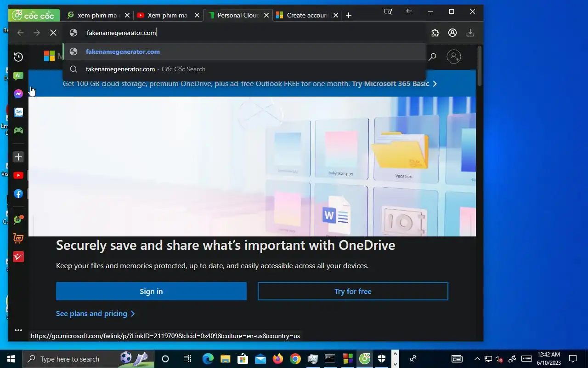Click the Sign in button
The image size is (588, 368).
(151, 291)
